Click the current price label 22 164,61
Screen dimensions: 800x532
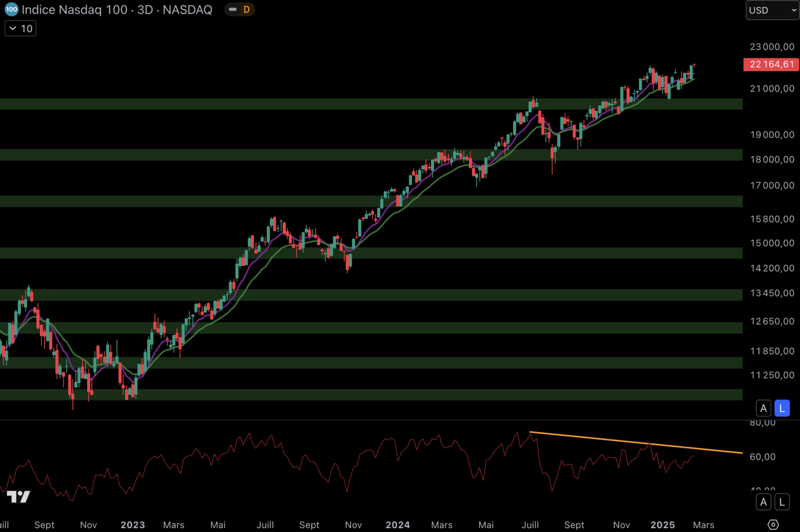771,65
